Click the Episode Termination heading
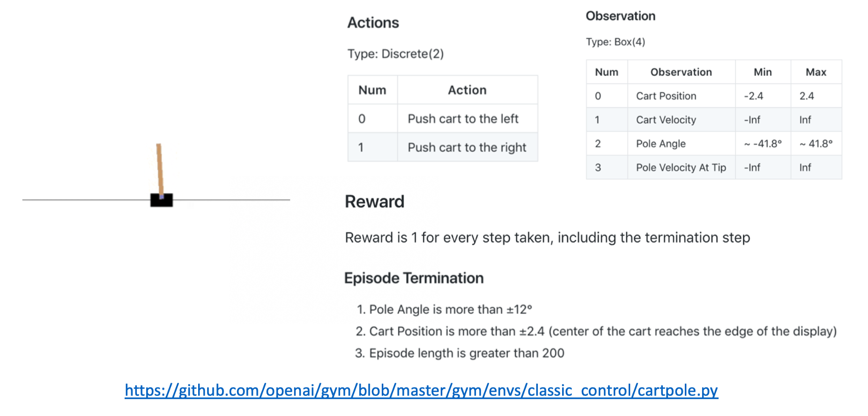Screen dimensions: 868x416 (x=414, y=278)
